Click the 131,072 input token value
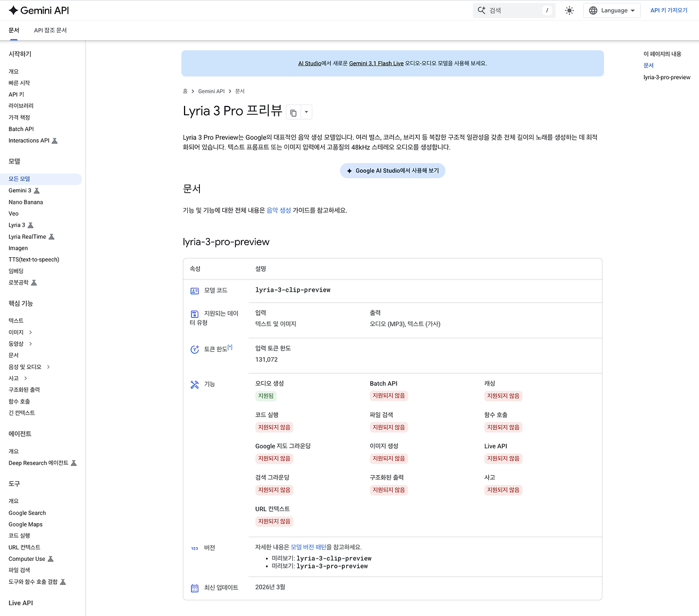Image resolution: width=699 pixels, height=616 pixels. click(x=266, y=359)
